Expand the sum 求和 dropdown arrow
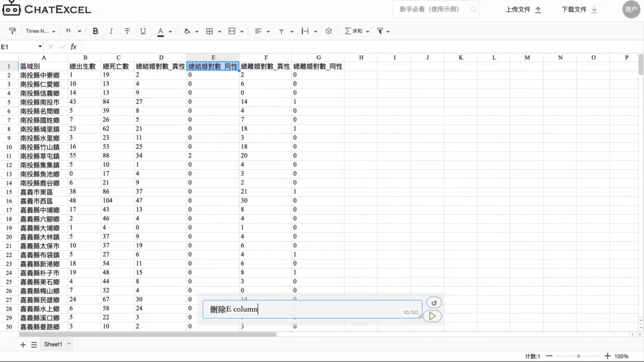The image size is (644, 362). click(x=367, y=31)
